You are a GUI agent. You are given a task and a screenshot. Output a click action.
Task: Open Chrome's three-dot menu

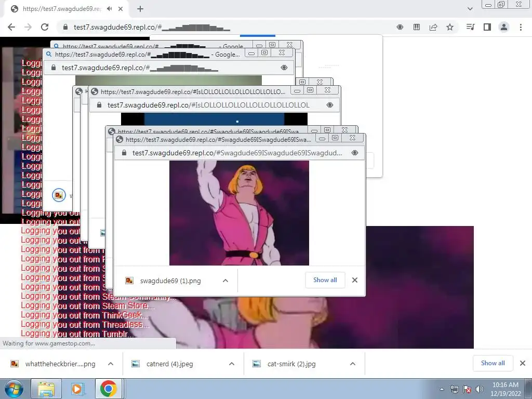click(x=521, y=27)
